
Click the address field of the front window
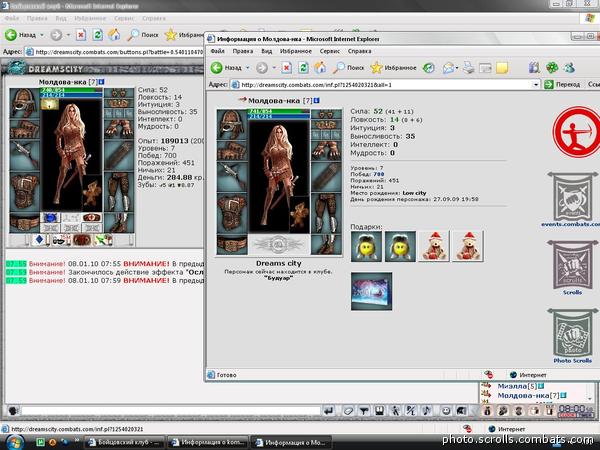385,85
